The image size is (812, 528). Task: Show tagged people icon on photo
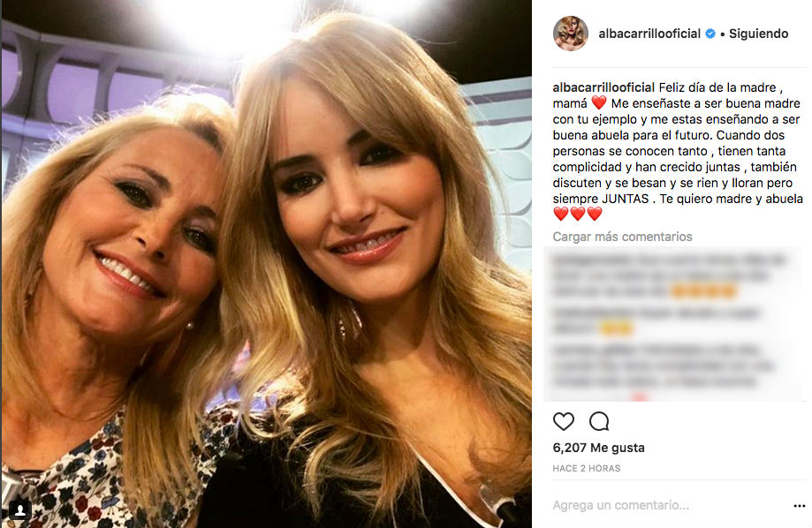[x=20, y=511]
